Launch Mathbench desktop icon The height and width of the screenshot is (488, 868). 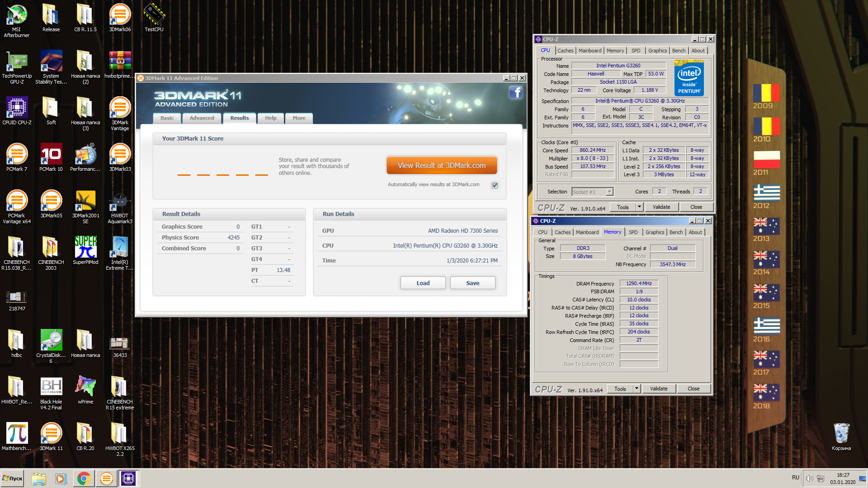[17, 436]
